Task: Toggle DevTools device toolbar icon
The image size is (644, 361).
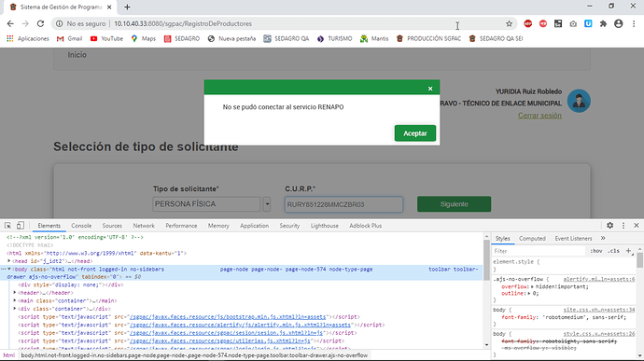Action: [x=21, y=226]
